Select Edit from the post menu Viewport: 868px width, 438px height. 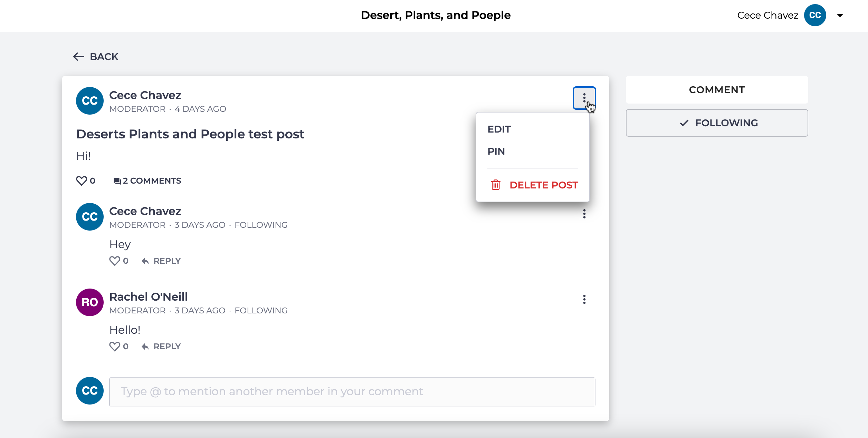(499, 129)
